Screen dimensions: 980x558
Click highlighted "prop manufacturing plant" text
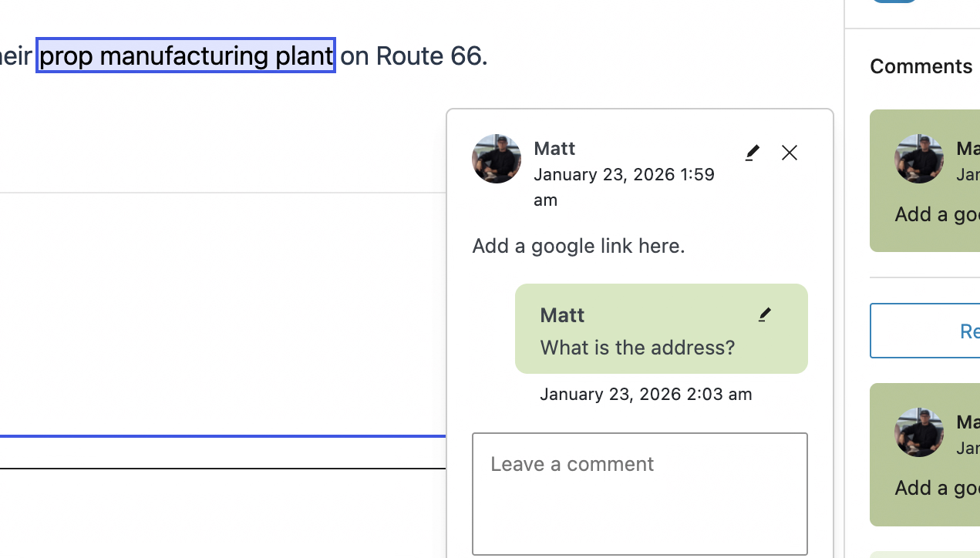pyautogui.click(x=186, y=55)
